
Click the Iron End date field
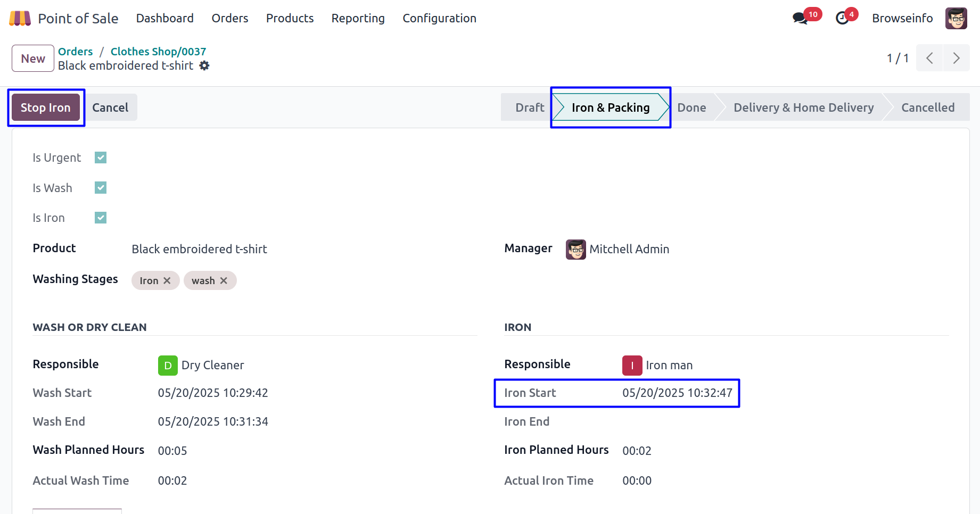click(x=676, y=422)
